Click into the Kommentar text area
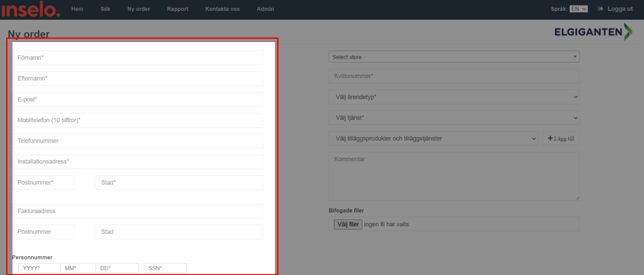Image resolution: width=644 pixels, height=275 pixels. pos(454,176)
